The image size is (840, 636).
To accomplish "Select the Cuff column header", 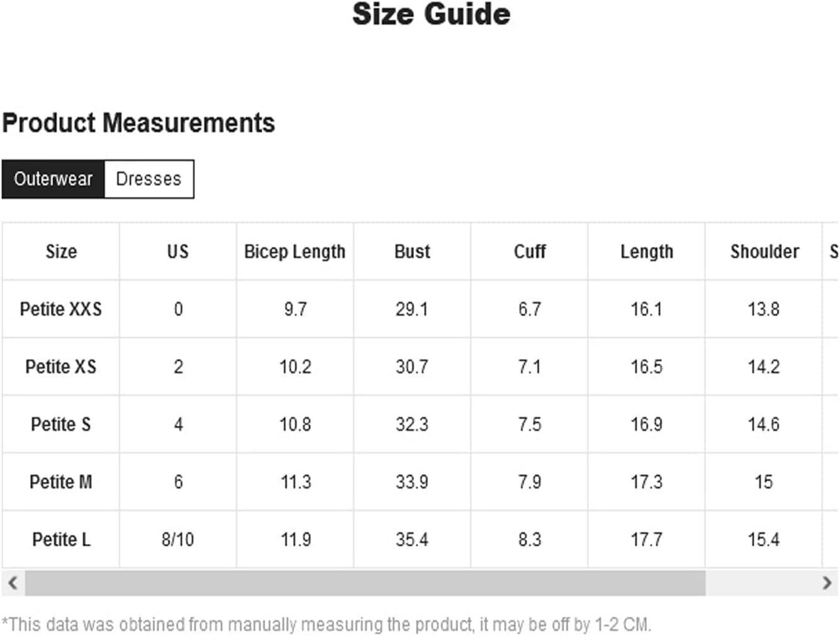I will pyautogui.click(x=529, y=252).
